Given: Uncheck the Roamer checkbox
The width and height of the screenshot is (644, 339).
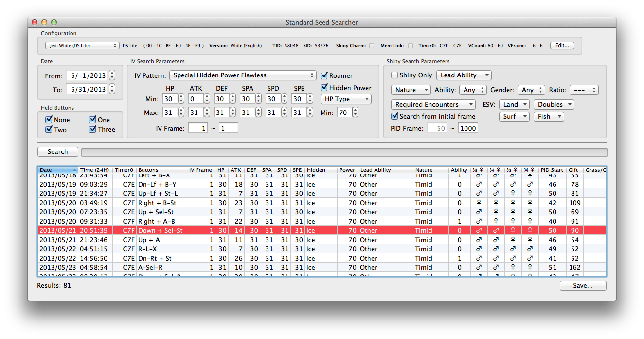Looking at the screenshot, I should pos(324,75).
